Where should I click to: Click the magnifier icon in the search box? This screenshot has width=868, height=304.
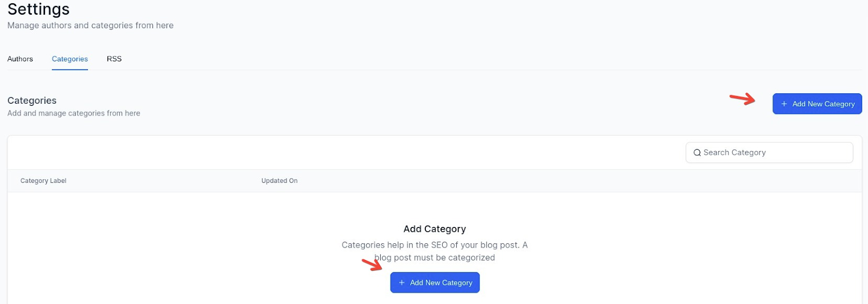coord(697,153)
